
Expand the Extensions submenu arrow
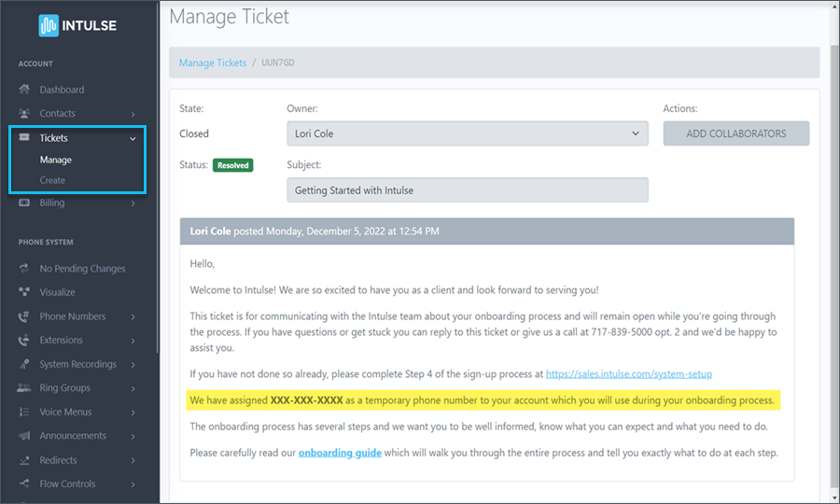(133, 341)
